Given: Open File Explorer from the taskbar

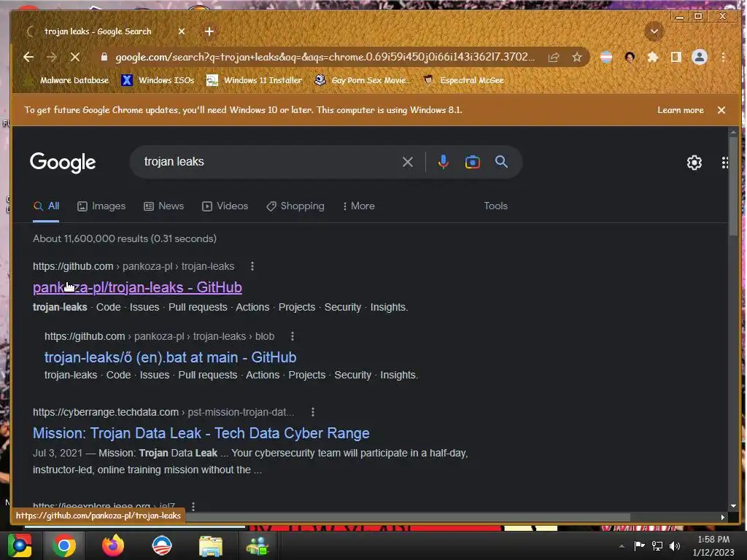Looking at the screenshot, I should click(x=211, y=545).
